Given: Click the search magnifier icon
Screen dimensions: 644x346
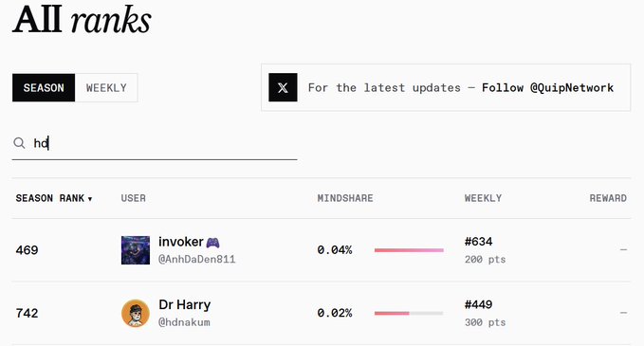Looking at the screenshot, I should (19, 143).
